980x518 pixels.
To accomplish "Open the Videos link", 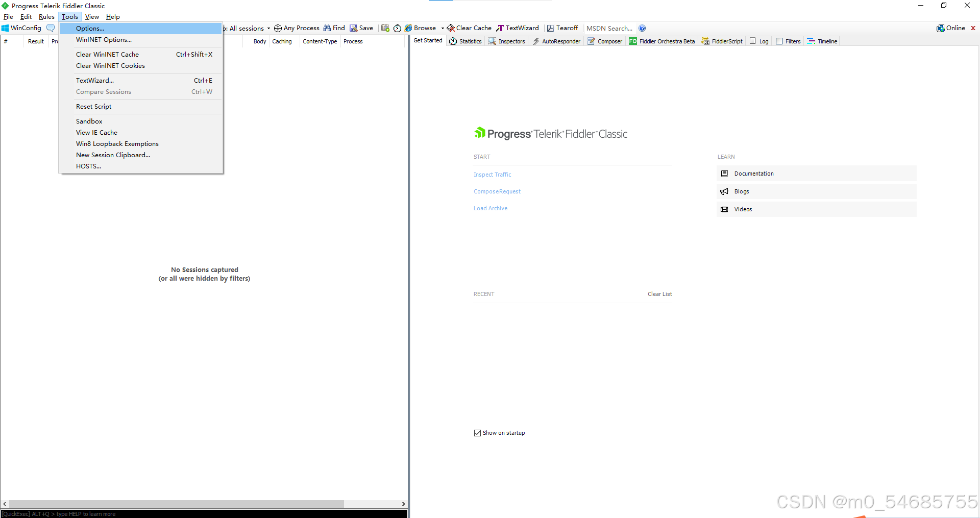I will point(816,209).
